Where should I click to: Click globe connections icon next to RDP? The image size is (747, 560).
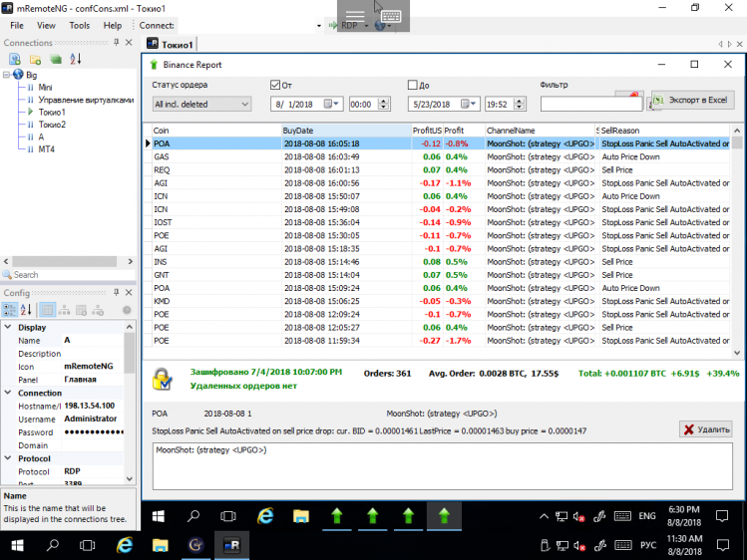[x=380, y=26]
